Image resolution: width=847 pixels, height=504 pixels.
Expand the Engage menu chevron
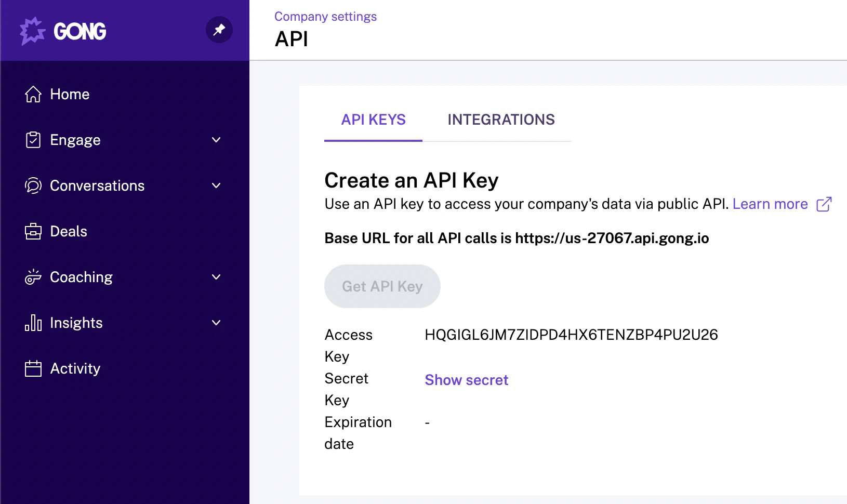[216, 140]
